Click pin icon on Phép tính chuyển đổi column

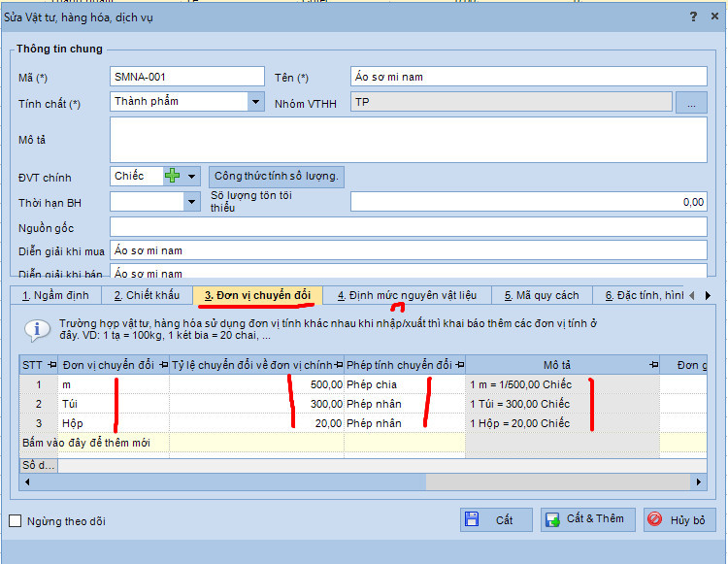click(458, 365)
